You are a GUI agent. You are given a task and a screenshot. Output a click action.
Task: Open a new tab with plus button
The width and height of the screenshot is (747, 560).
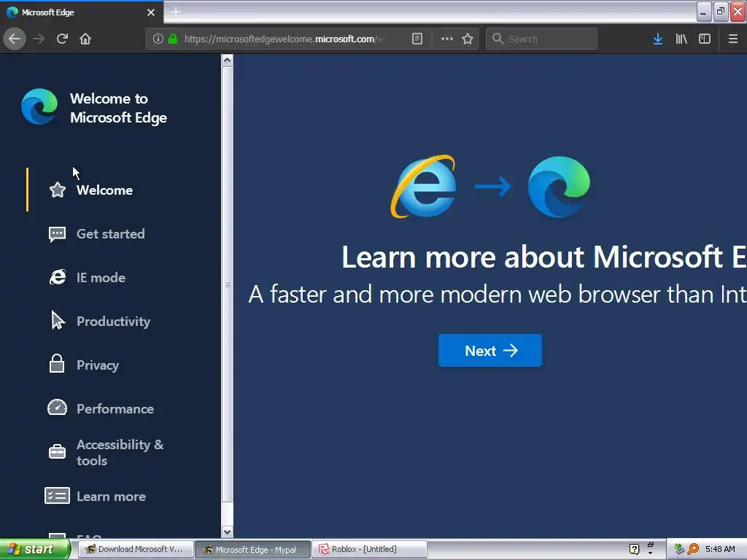[176, 12]
